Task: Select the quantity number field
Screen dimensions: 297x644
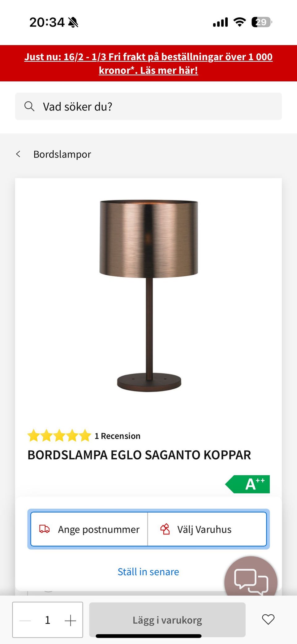Action: pos(48,620)
